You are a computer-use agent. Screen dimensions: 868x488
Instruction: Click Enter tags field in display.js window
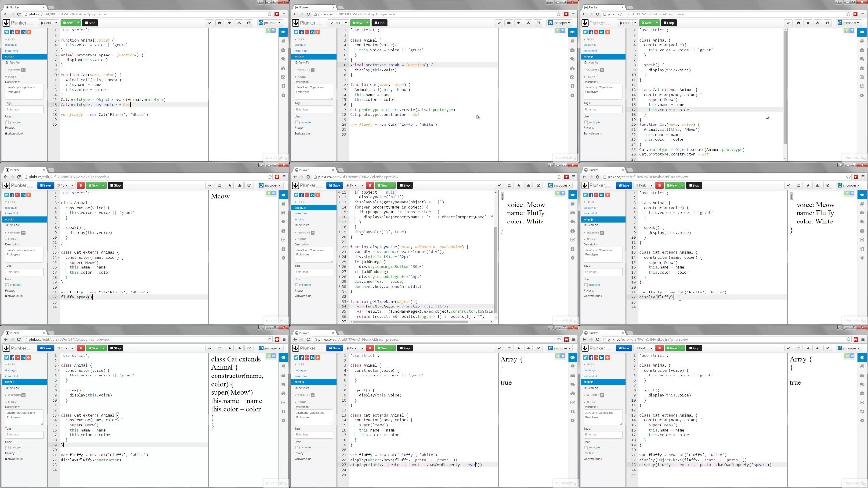313,272
